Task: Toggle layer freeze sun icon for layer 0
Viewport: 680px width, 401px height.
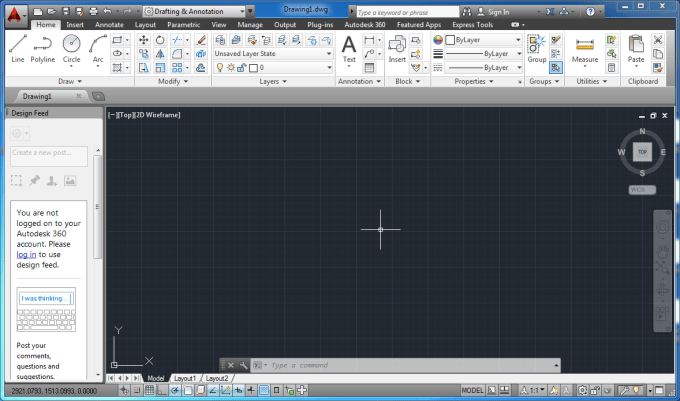Action: pyautogui.click(x=231, y=68)
